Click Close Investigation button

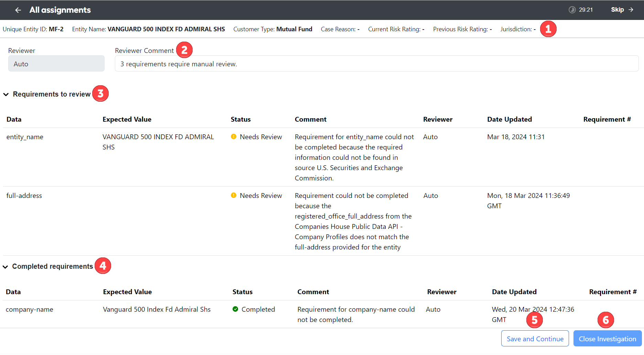[608, 339]
